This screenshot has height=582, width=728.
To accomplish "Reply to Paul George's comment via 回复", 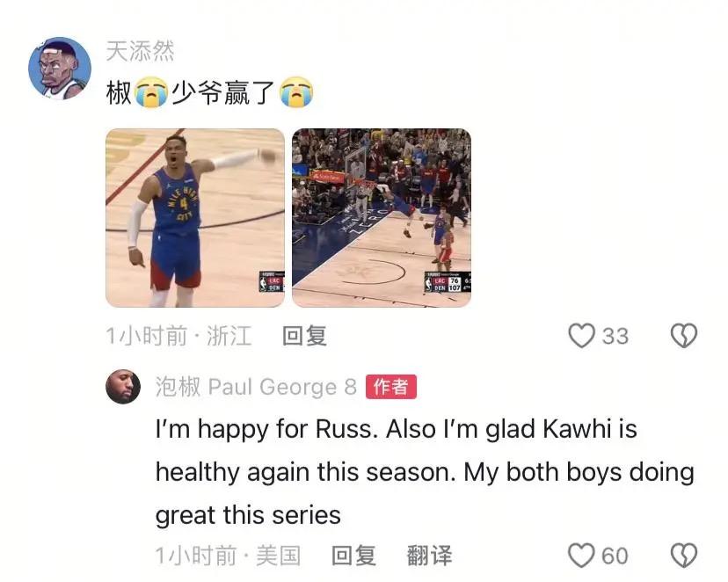I will [x=353, y=556].
